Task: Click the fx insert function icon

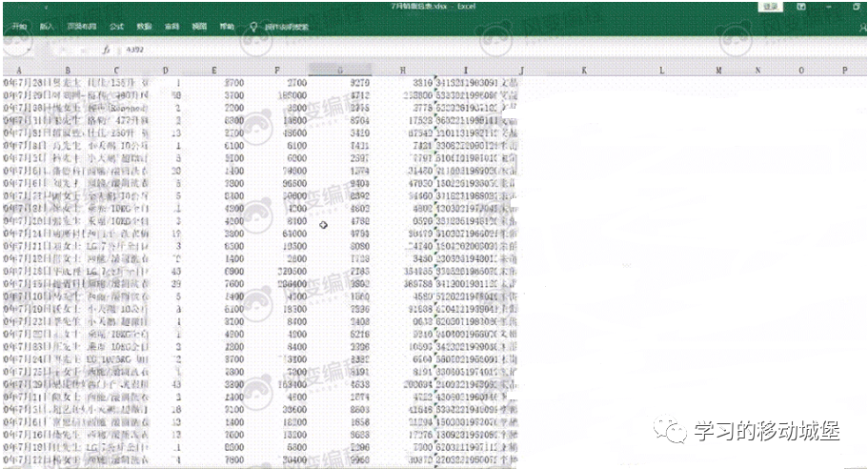Action: click(107, 50)
